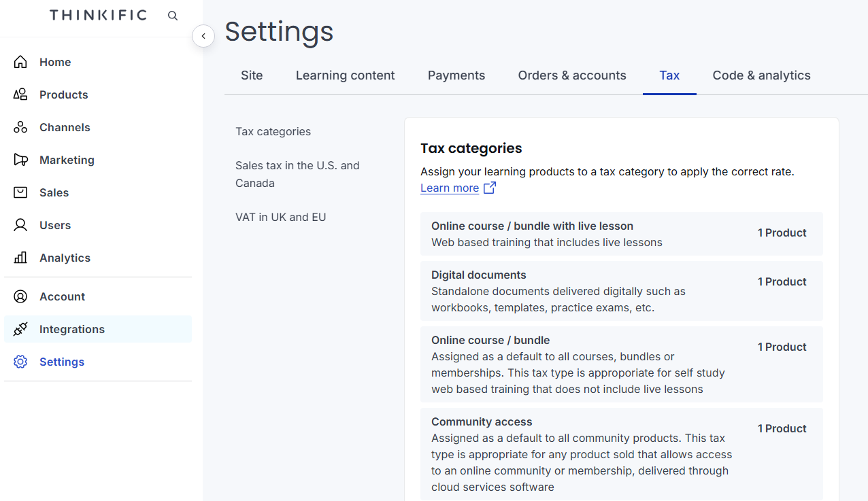Click the search magnifier icon
This screenshot has width=868, height=501.
click(173, 16)
